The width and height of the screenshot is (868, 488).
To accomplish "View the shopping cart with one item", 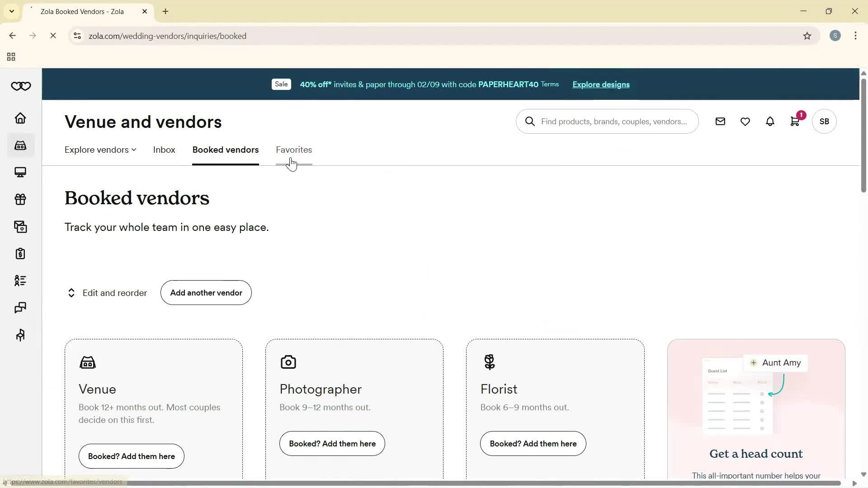I will click(795, 121).
